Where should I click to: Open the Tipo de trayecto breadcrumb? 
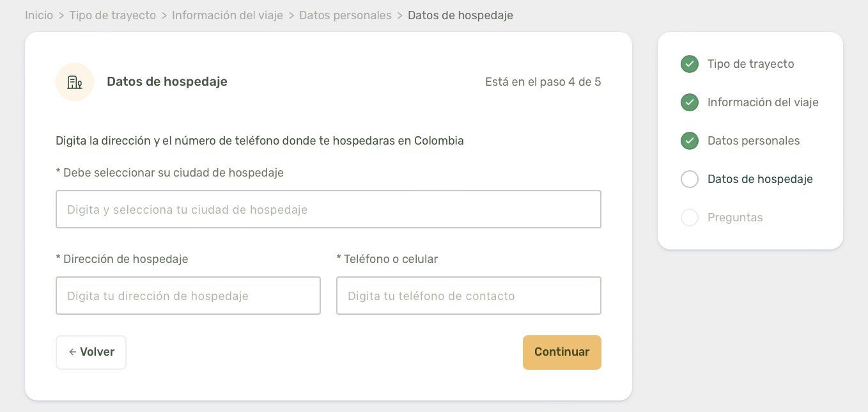point(112,15)
